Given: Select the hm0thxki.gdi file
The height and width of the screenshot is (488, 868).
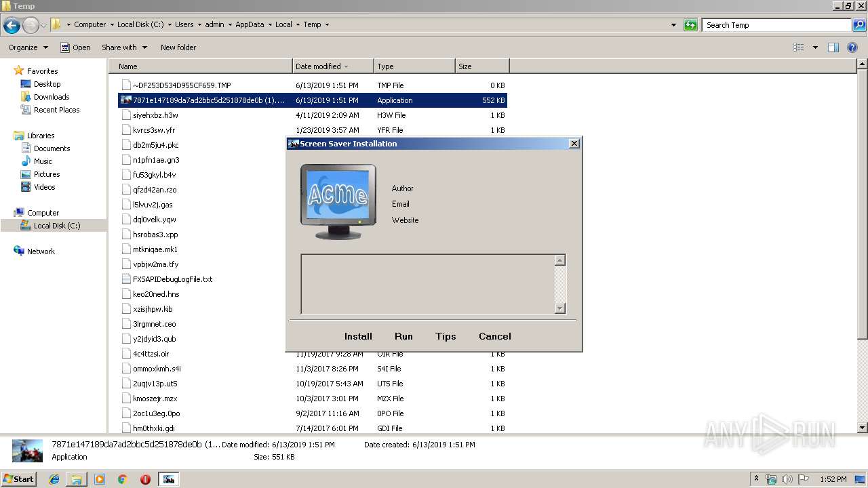Looking at the screenshot, I should (x=313, y=428).
